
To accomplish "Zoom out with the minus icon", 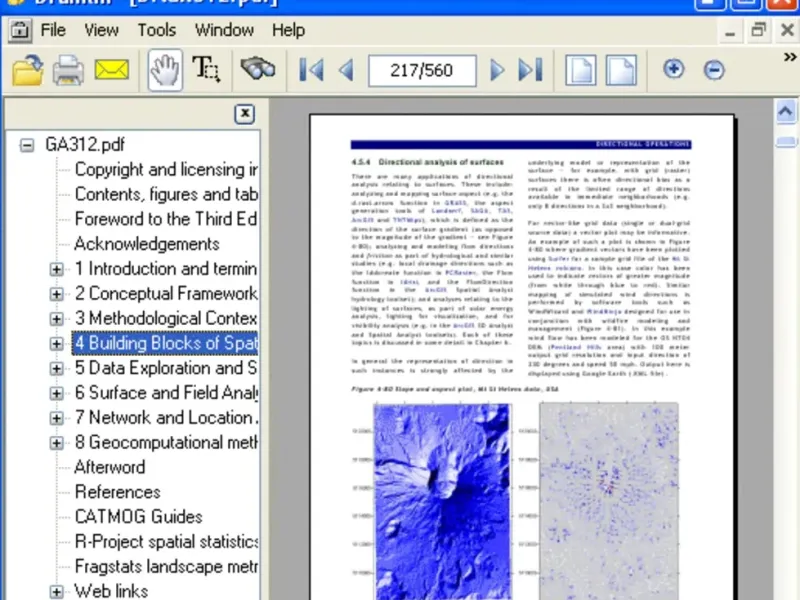I will 714,70.
